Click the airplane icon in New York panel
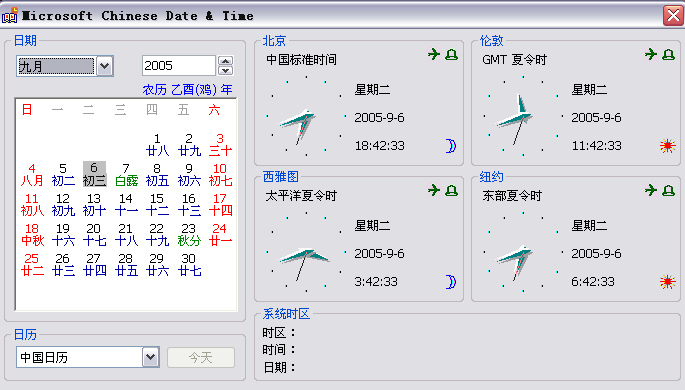The width and height of the screenshot is (685, 390). click(x=651, y=190)
